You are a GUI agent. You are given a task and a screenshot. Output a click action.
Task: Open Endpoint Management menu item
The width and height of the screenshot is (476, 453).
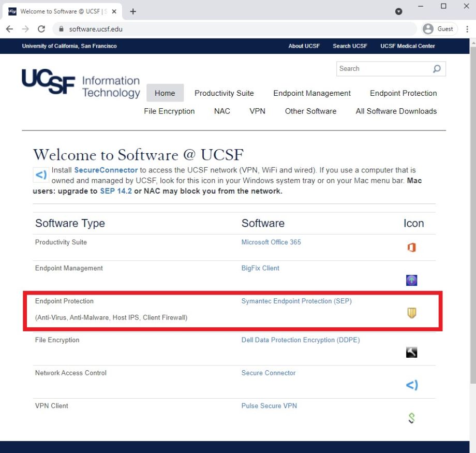coord(312,93)
